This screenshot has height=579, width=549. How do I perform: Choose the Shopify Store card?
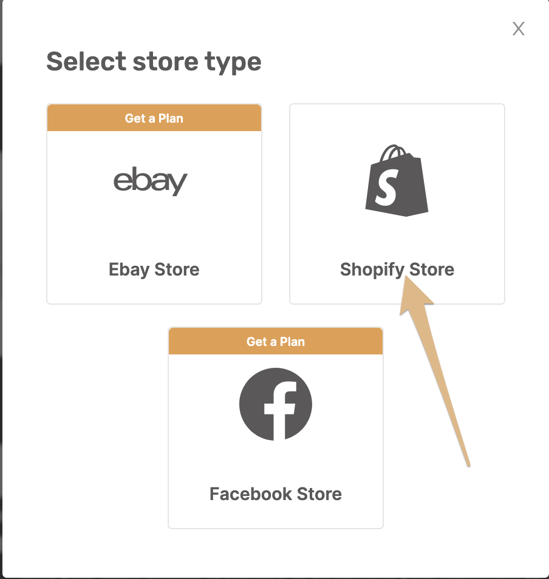(x=397, y=204)
